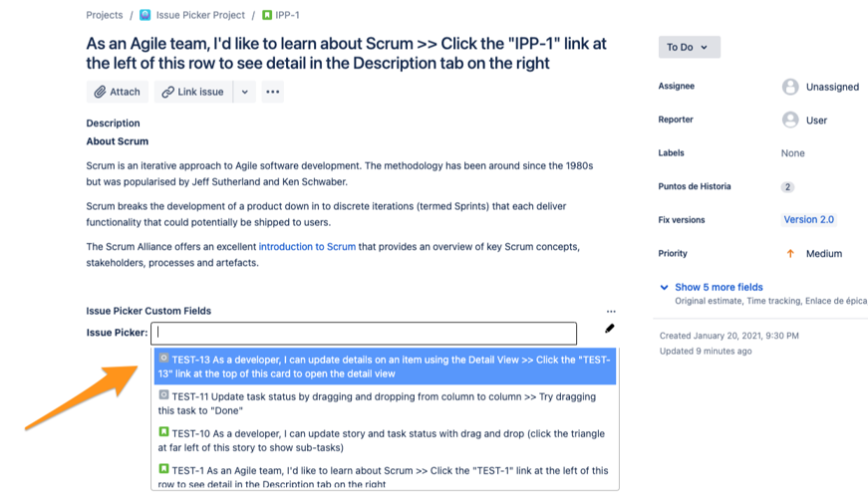Screen dimensions: 868x494
Task: Open Issue Picker Custom Fields ellipsis menu
Action: pyautogui.click(x=611, y=311)
